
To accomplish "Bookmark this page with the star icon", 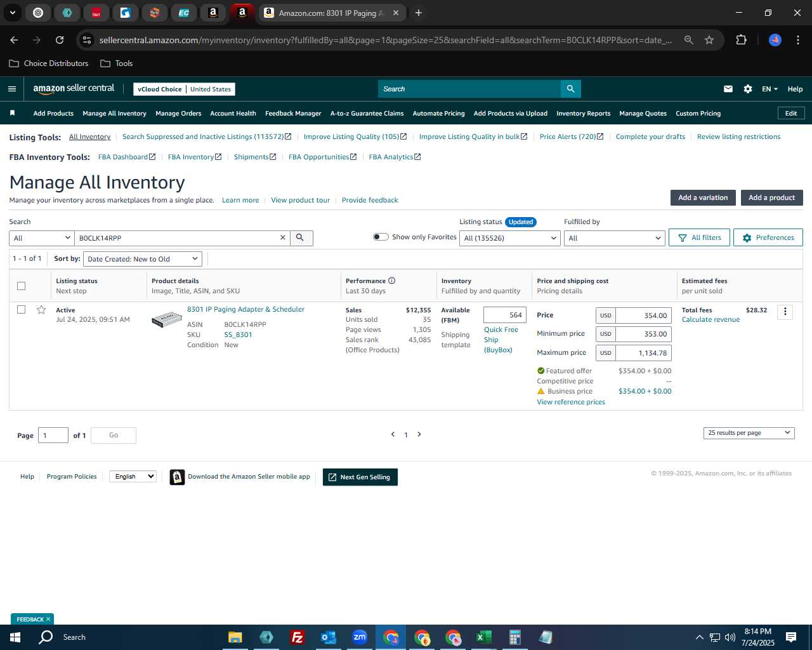I will [x=709, y=40].
